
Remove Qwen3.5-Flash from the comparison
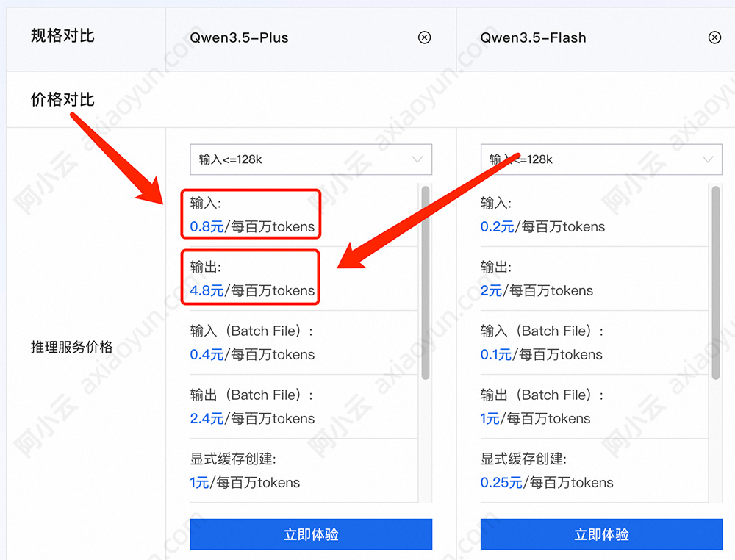tap(714, 37)
